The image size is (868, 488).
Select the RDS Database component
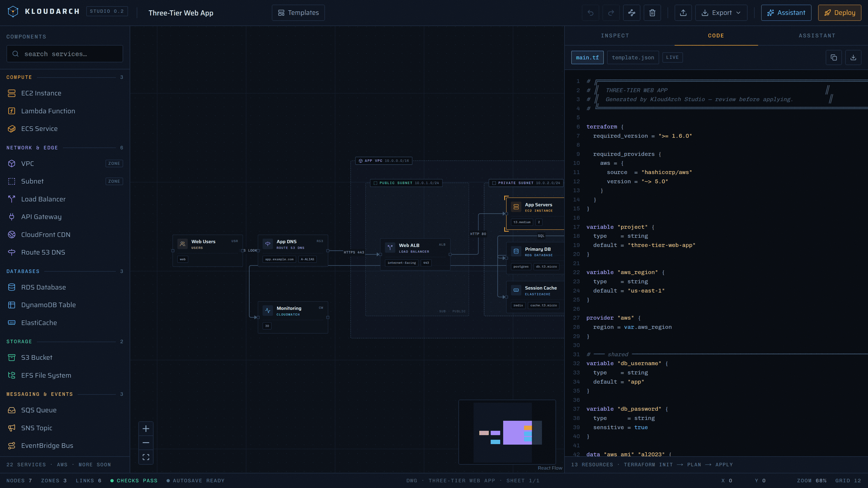[65, 287]
